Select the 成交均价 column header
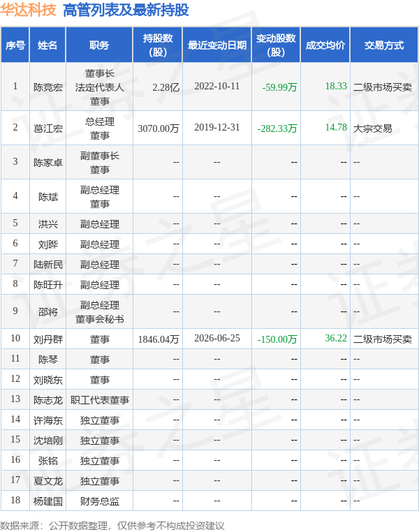 click(325, 45)
